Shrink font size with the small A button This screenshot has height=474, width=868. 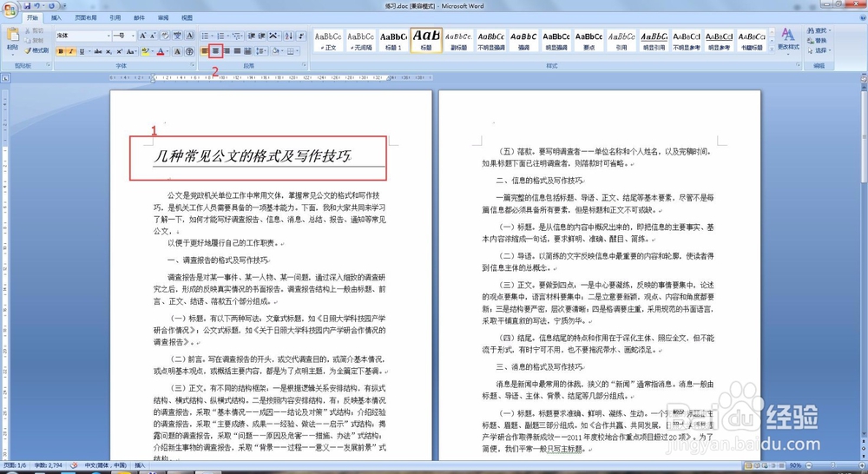point(153,36)
